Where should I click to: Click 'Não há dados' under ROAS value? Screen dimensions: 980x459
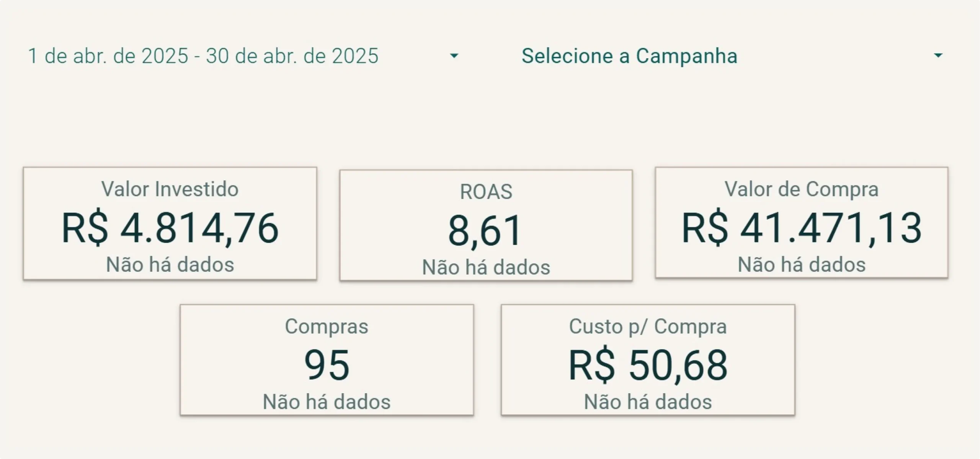(486, 267)
